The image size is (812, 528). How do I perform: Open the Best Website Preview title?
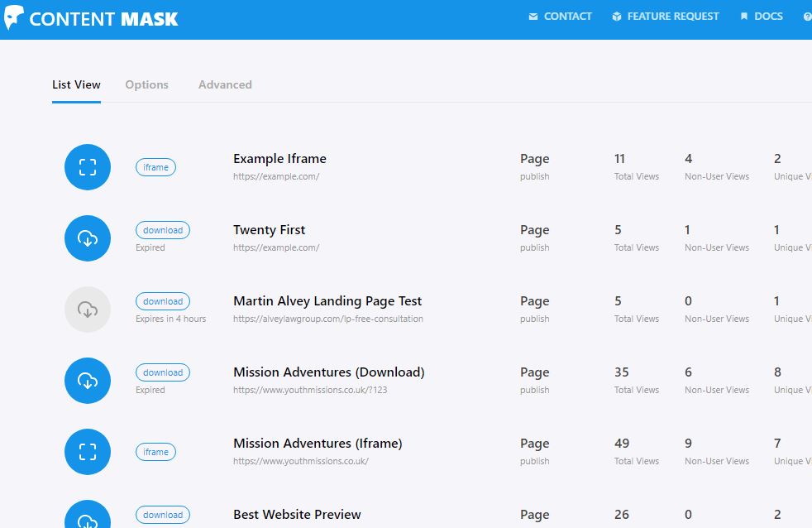[297, 515]
